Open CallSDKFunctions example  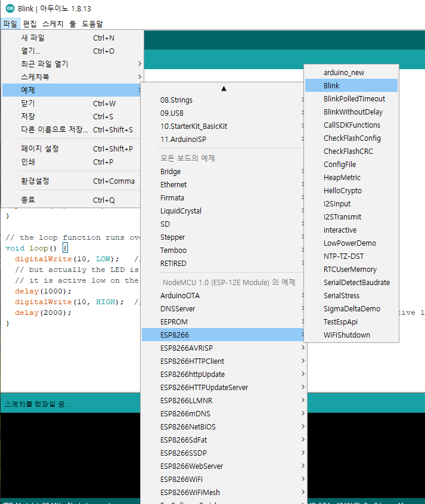click(x=351, y=125)
